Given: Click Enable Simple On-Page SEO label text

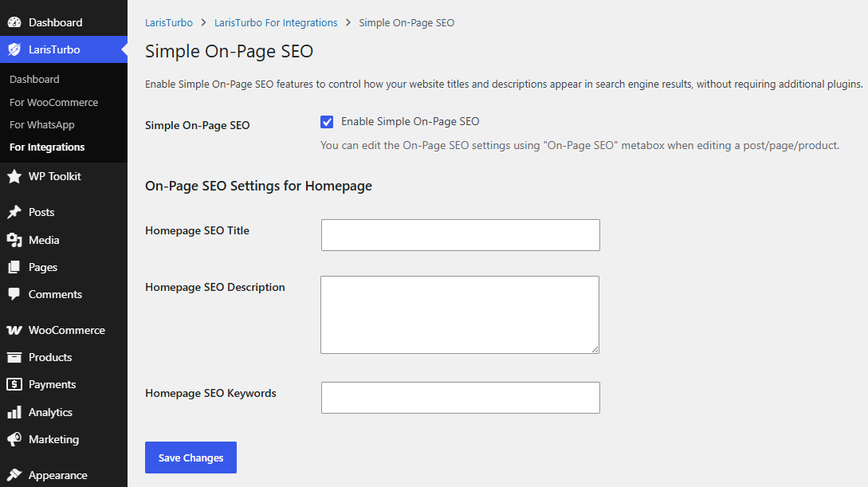Looking at the screenshot, I should coord(410,121).
